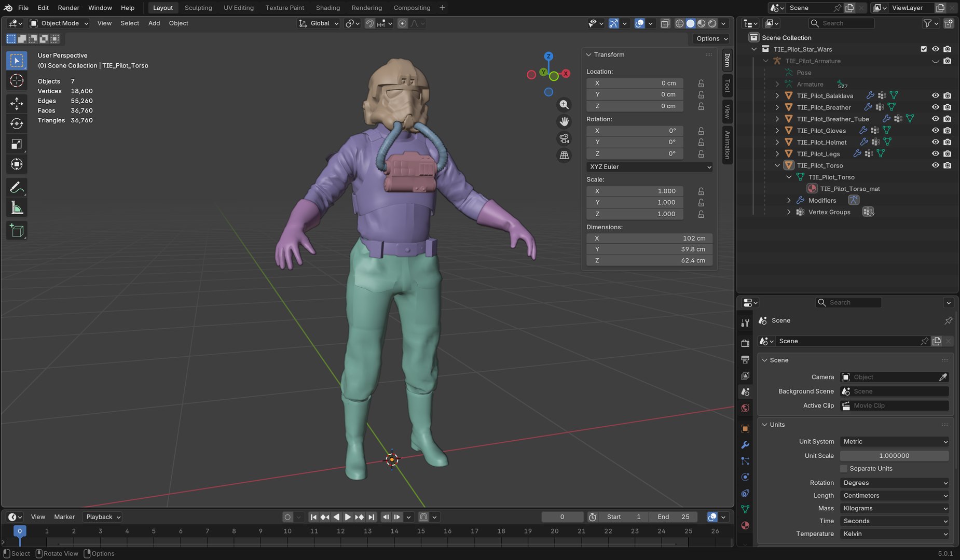This screenshot has height=560, width=960.
Task: Hide TIE_Pilot_Balaklava in the viewport
Action: tap(936, 95)
